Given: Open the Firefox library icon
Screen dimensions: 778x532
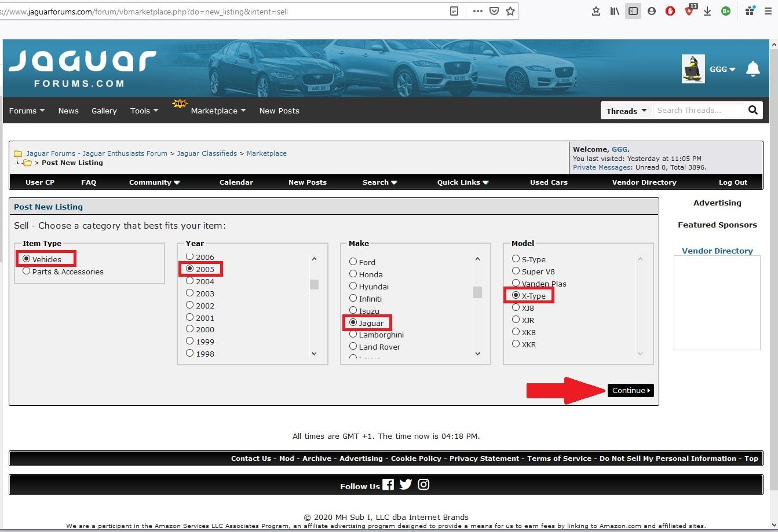Looking at the screenshot, I should click(615, 11).
